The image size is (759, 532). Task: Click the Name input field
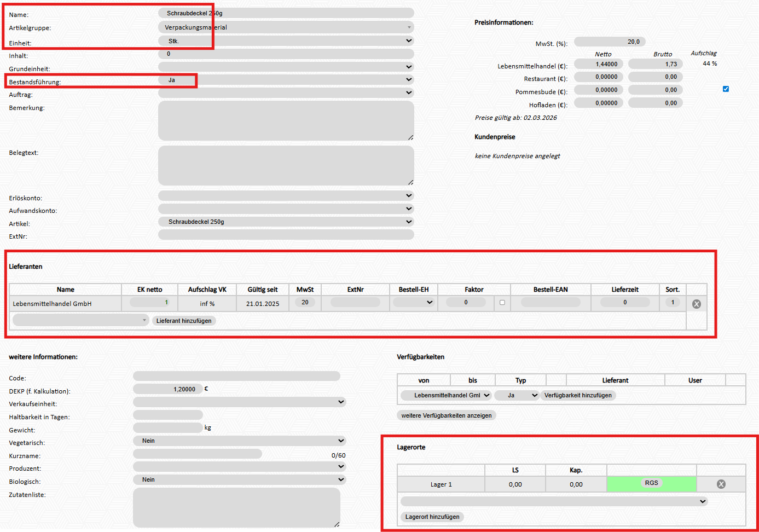tap(286, 13)
